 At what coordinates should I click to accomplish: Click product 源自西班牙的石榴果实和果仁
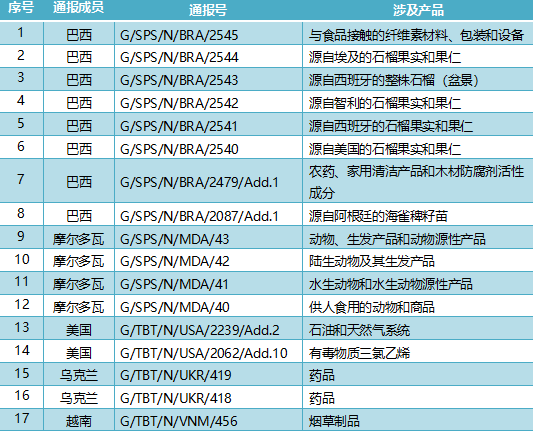click(x=391, y=126)
